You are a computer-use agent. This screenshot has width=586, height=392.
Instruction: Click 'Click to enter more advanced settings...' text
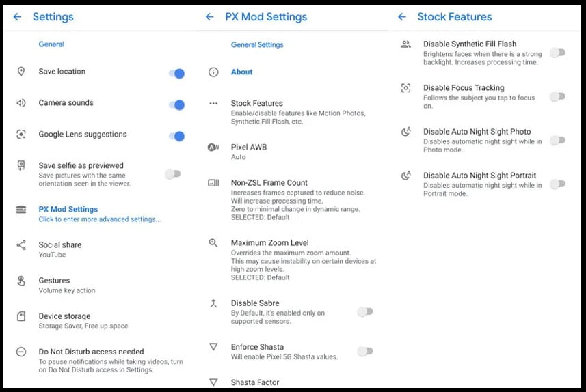[100, 219]
